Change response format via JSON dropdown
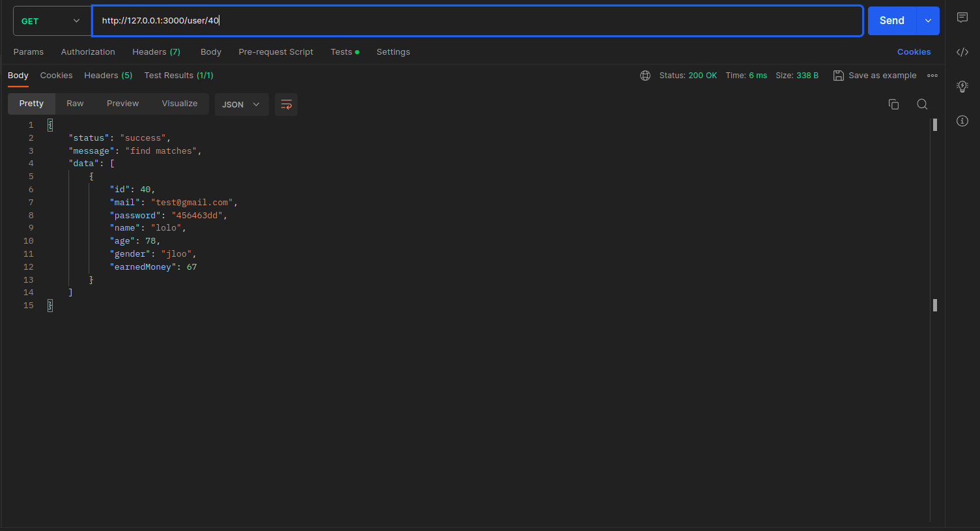Image resolution: width=980 pixels, height=531 pixels. (241, 104)
